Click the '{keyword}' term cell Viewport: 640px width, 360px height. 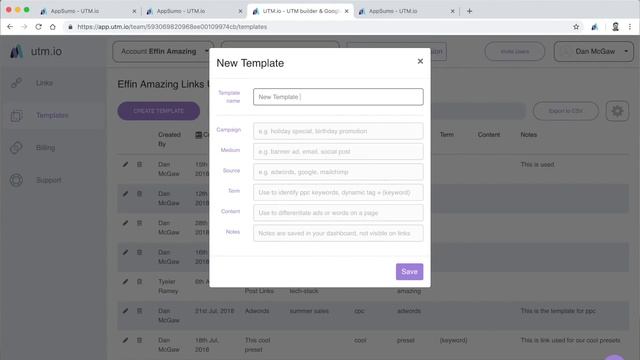[453, 340]
